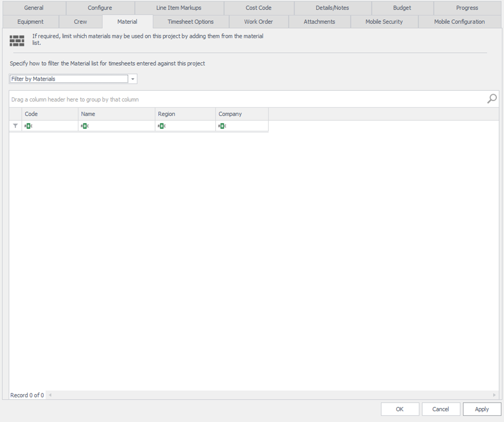
Task: Sort by the Company column header
Action: coord(241,114)
